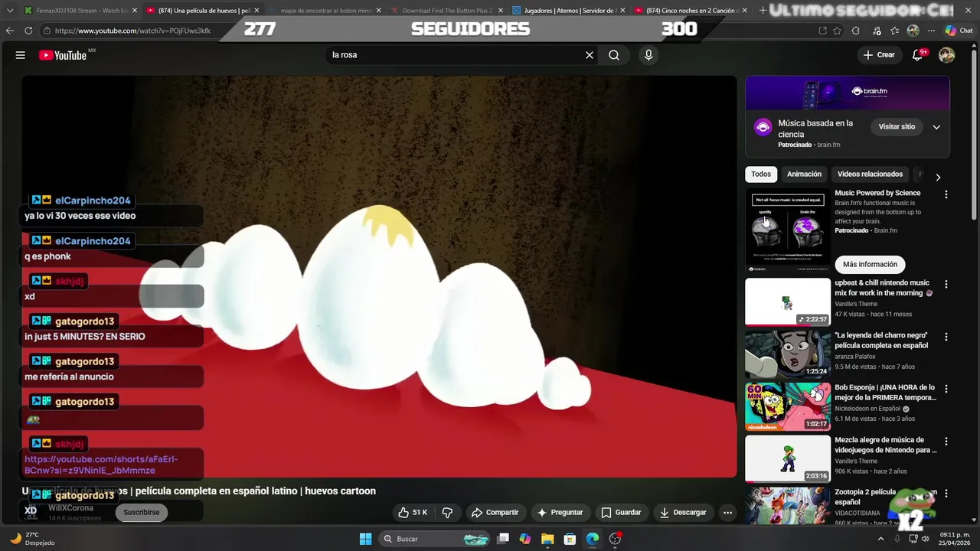Open options for La leyenda del charro negro

pyautogui.click(x=946, y=337)
